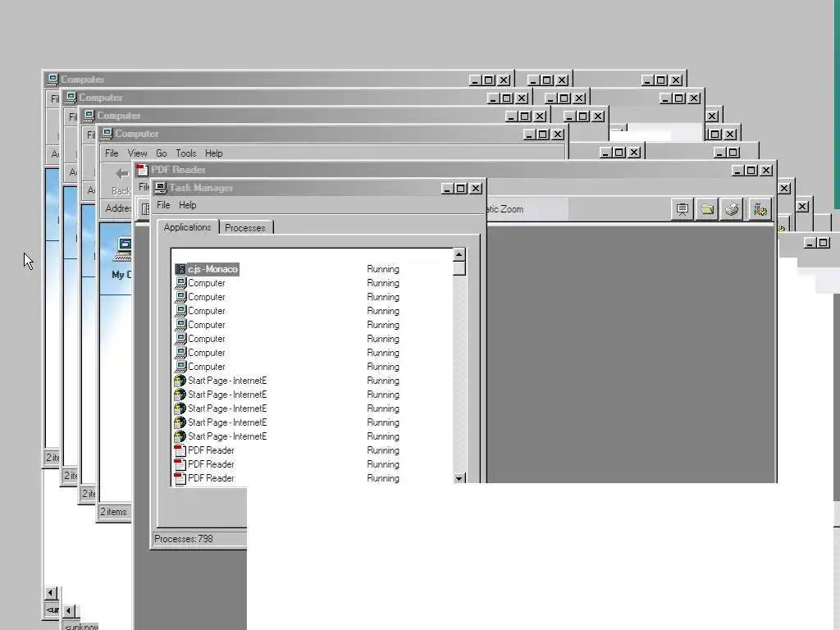Image resolution: width=840 pixels, height=630 pixels.
Task: Click Running status of c.js - Monaco row
Action: pyautogui.click(x=383, y=269)
